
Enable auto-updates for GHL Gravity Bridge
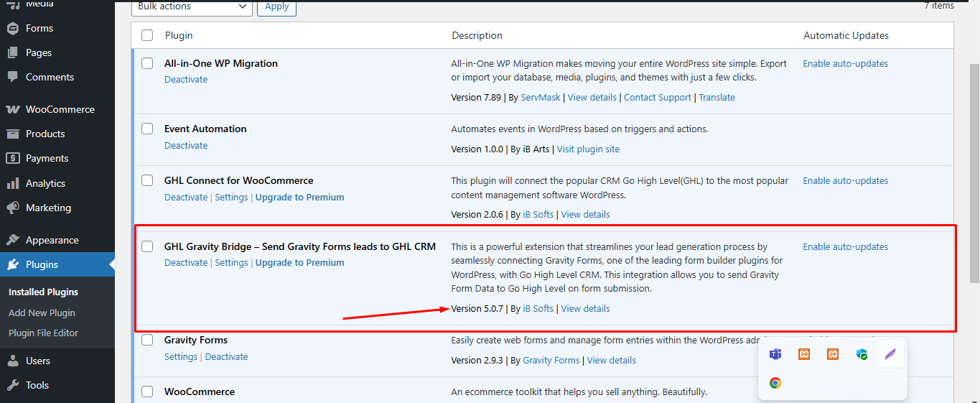845,247
